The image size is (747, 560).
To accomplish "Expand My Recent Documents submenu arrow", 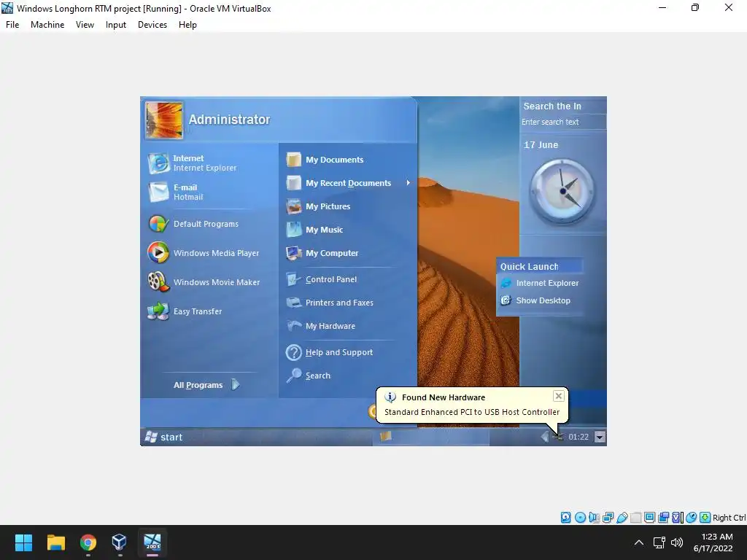I will coord(409,183).
